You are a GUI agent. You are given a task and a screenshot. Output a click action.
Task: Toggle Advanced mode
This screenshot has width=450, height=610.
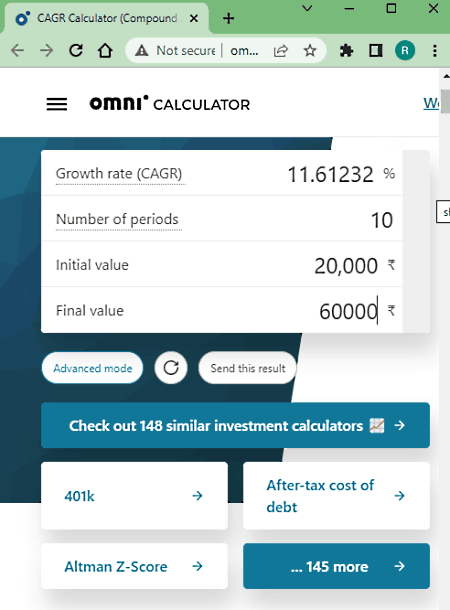point(92,368)
